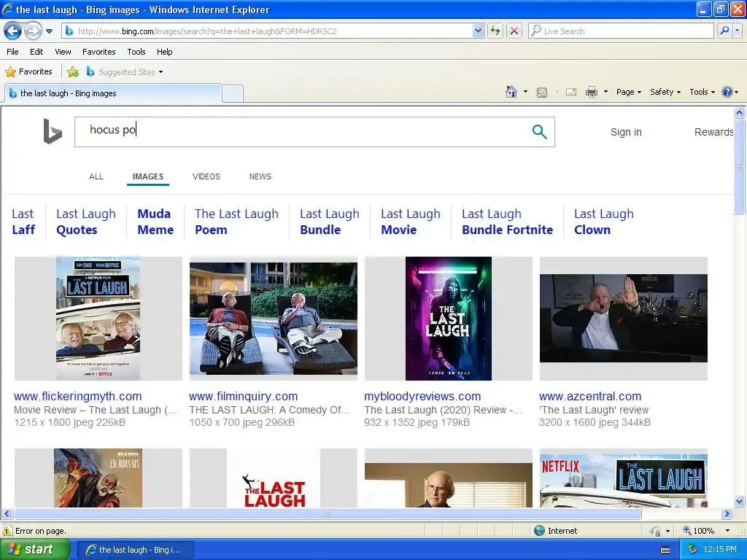Open the search provider options dropdown
Image resolution: width=747 pixels, height=560 pixels.
click(x=738, y=31)
